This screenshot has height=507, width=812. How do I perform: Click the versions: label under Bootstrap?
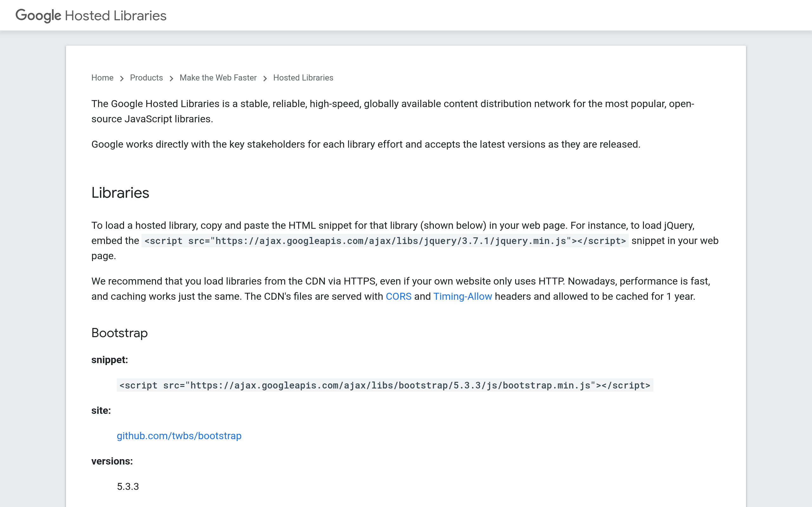coord(112,461)
